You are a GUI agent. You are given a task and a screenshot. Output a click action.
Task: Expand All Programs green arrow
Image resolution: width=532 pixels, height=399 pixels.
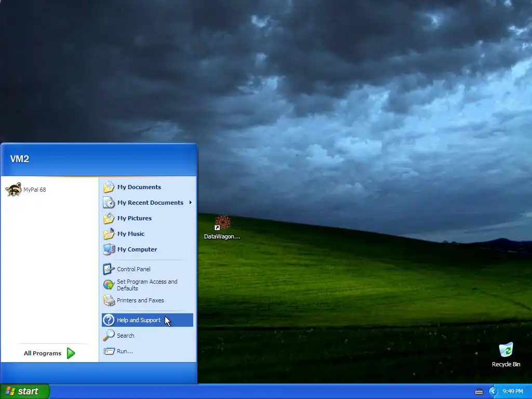point(71,353)
